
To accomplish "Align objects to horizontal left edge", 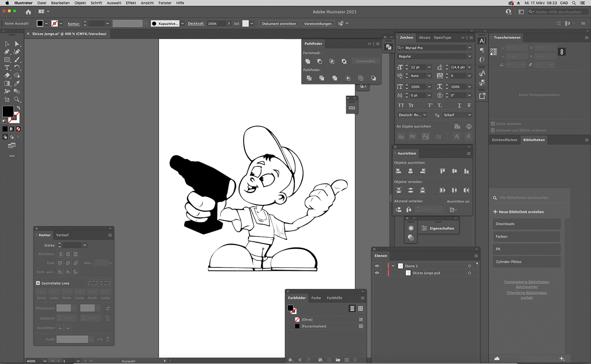I will tap(398, 171).
